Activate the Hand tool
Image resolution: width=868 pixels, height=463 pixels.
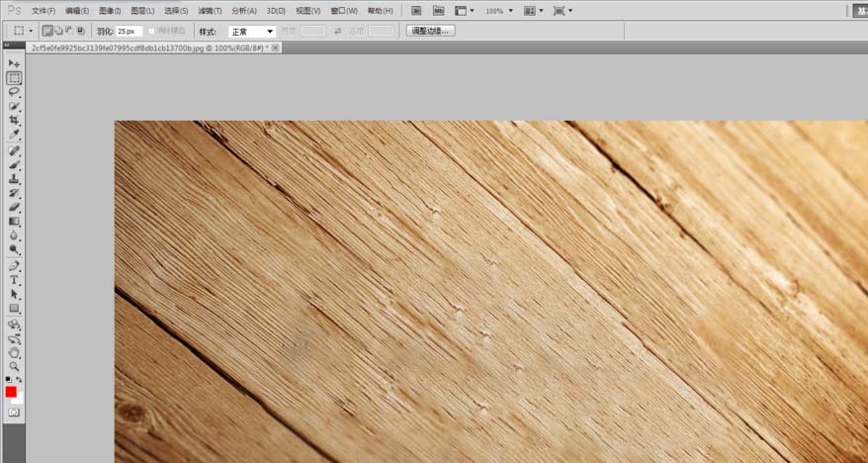click(14, 351)
